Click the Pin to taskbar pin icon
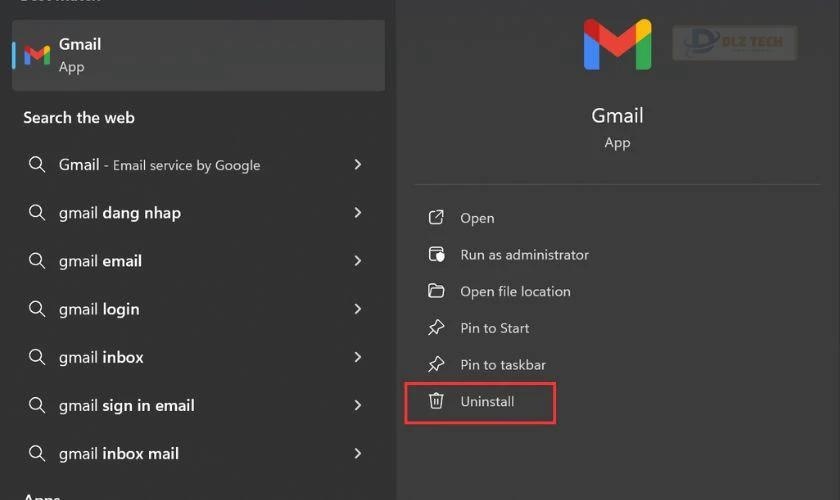 pyautogui.click(x=436, y=364)
